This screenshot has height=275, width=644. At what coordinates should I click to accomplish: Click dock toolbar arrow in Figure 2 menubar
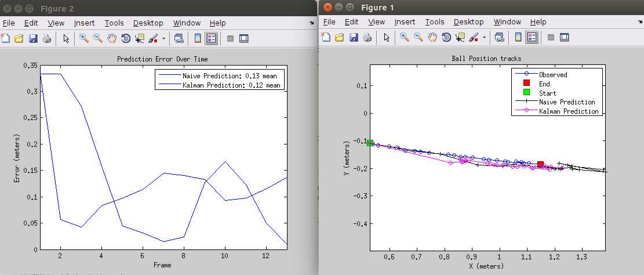pyautogui.click(x=311, y=23)
